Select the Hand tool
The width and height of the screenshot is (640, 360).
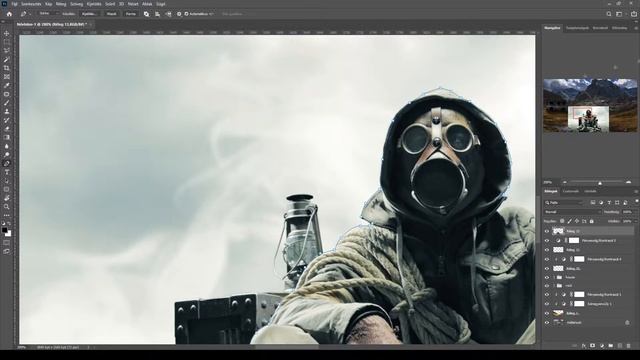tap(7, 198)
